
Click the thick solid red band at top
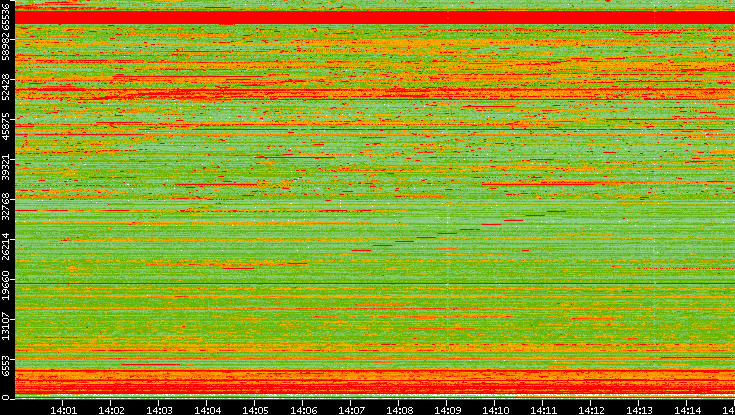coord(375,17)
